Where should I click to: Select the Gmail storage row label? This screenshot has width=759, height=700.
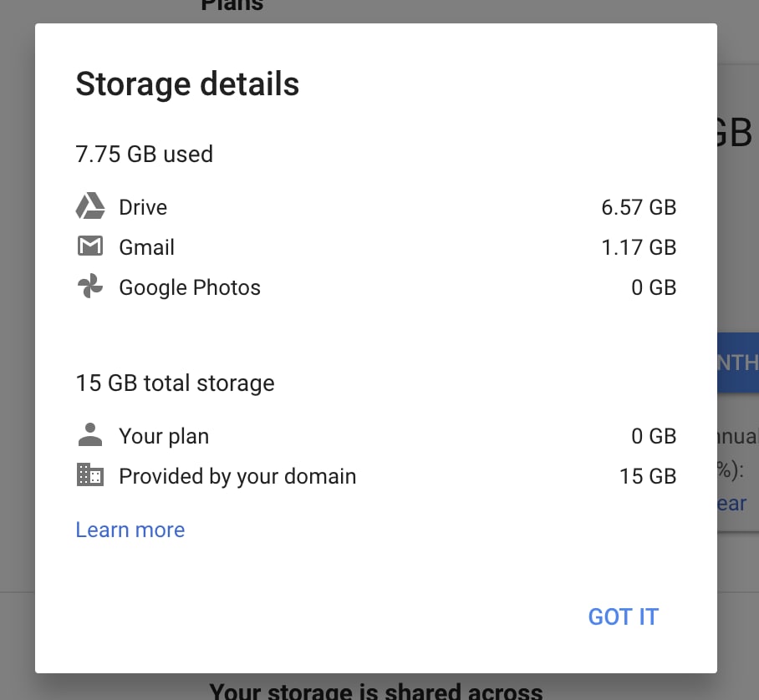pyautogui.click(x=146, y=248)
